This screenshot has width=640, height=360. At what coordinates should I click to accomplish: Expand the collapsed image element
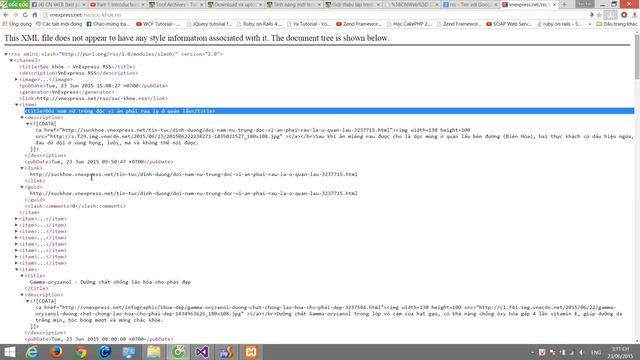tap(17, 79)
